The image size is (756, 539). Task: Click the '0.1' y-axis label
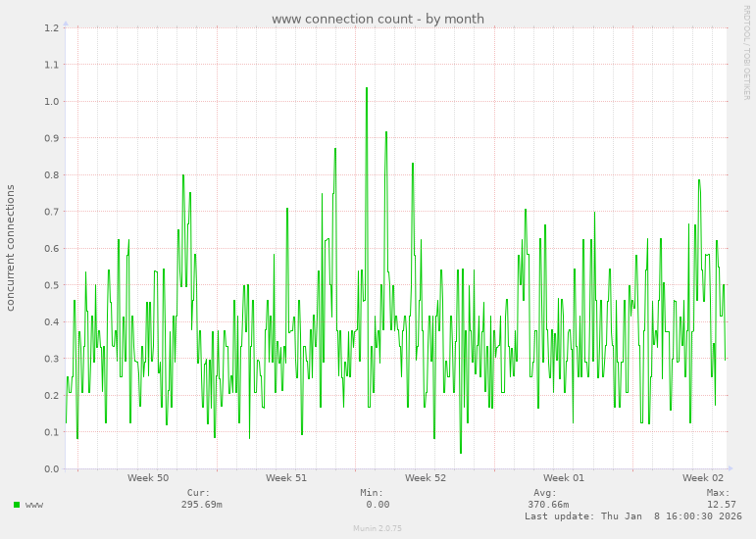click(x=52, y=432)
